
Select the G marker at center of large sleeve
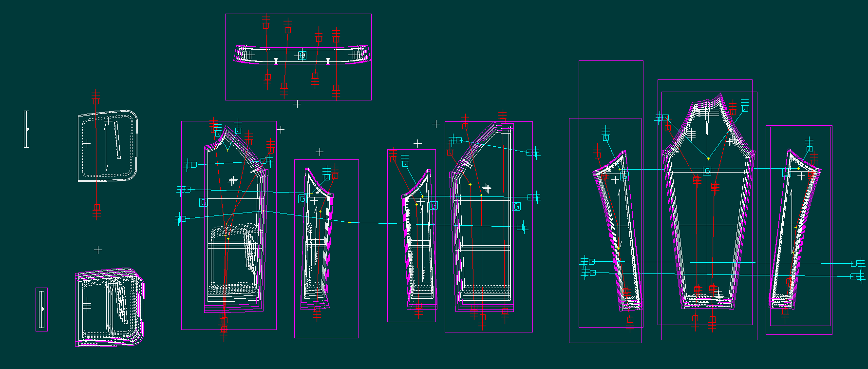(707, 171)
